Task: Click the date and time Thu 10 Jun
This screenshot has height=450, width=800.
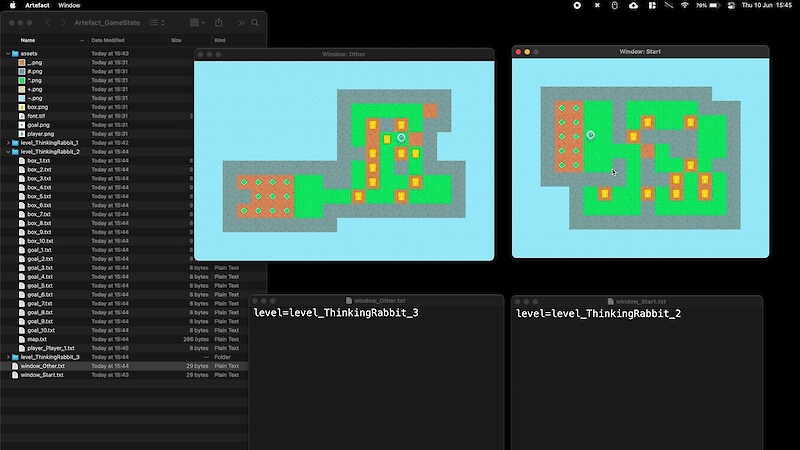Action: tap(766, 5)
